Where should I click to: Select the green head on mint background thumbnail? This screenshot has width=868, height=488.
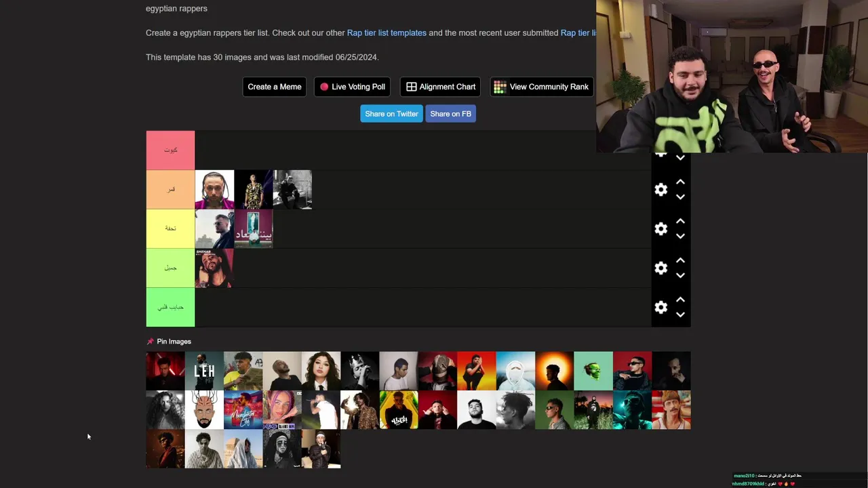coord(593,371)
